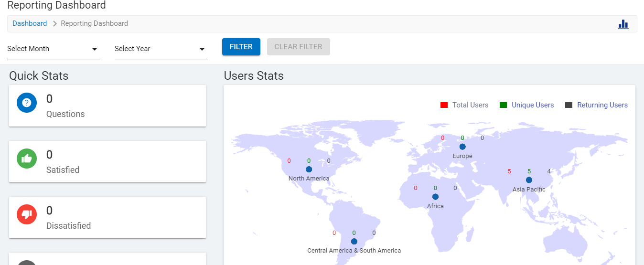The image size is (644, 265).
Task: Open the Select Month dropdown
Action: 53,49
